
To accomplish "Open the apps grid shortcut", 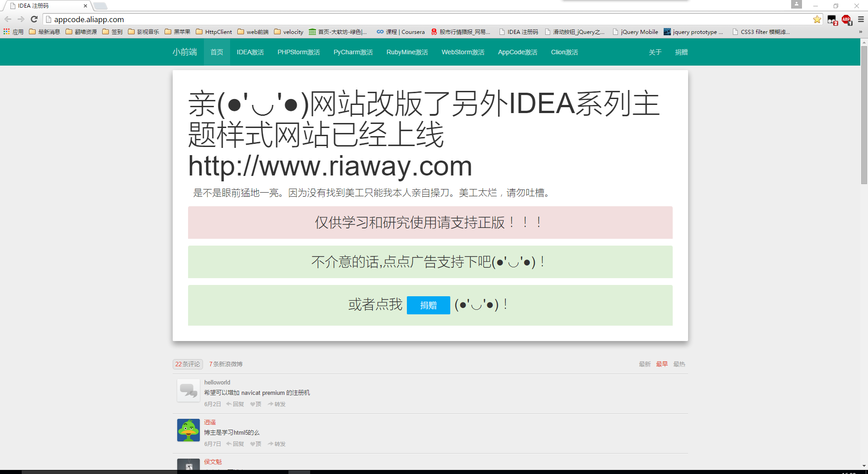I will [13, 32].
